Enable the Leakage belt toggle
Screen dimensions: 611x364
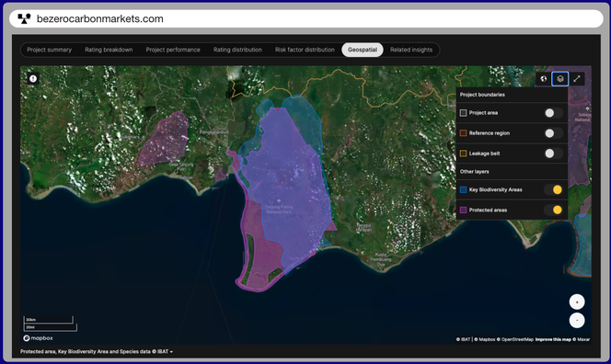coord(553,154)
